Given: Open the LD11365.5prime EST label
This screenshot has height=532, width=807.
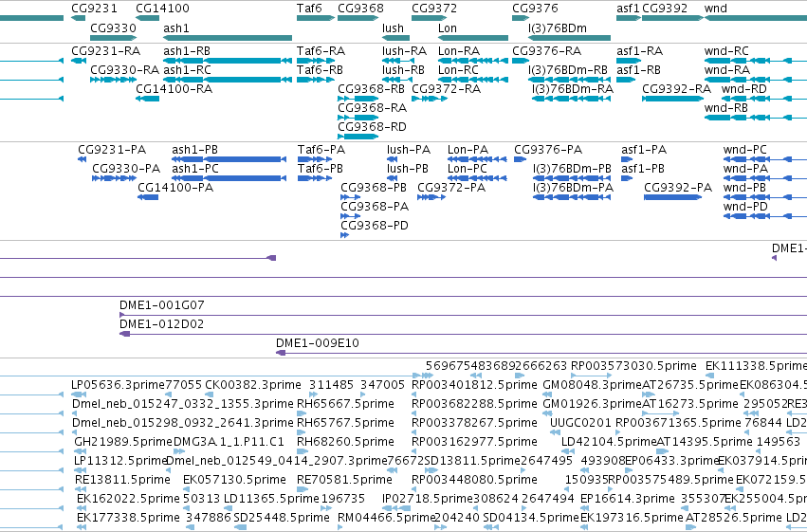Looking at the screenshot, I should click(271, 500).
